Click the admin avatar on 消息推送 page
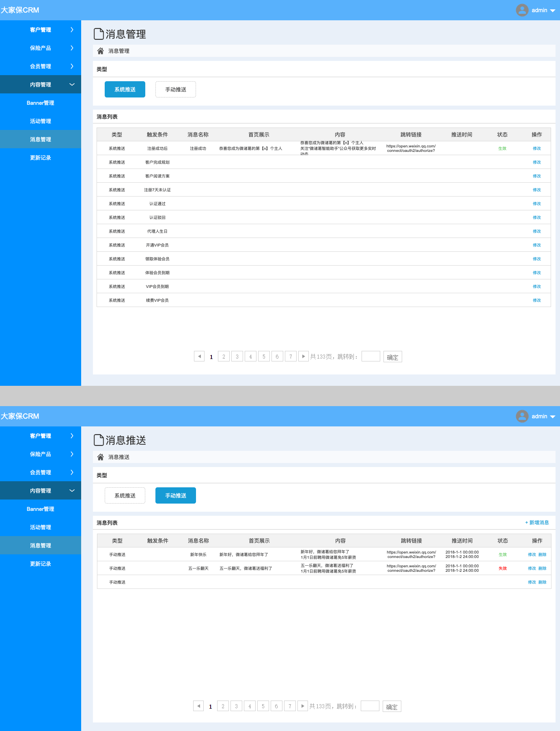 coord(522,416)
